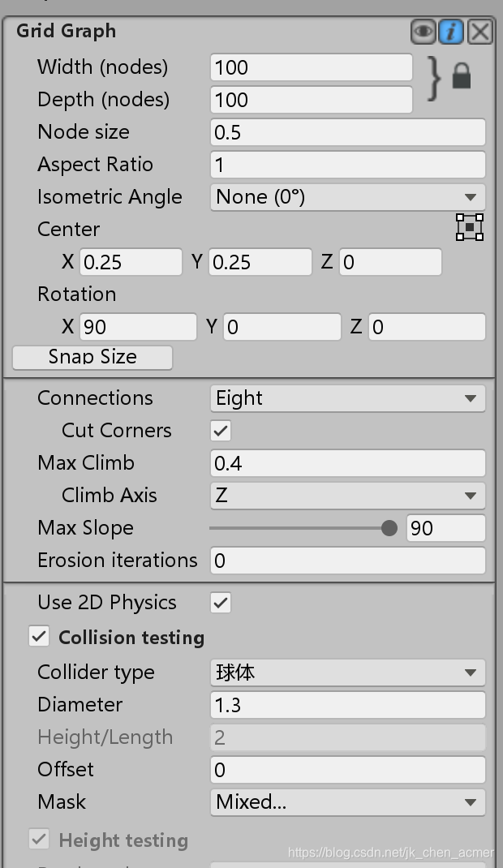This screenshot has height=868, width=503.
Task: Disable Use 2D Physics
Action: (x=219, y=602)
